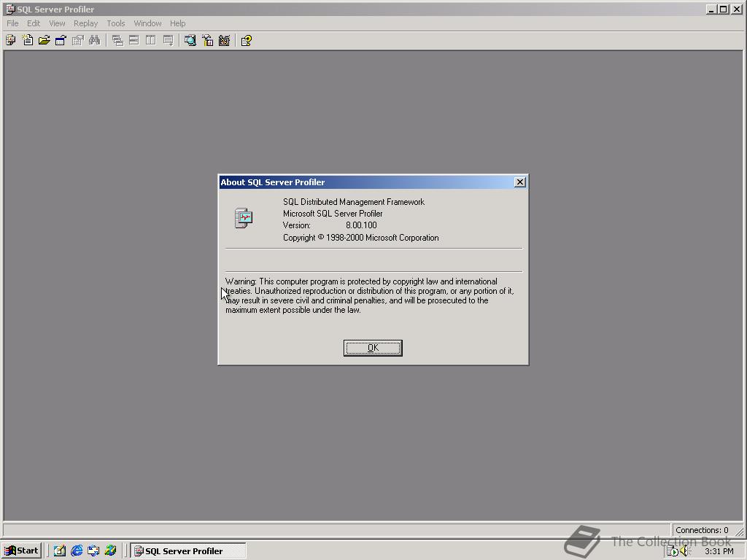Click the Tile Vertically toolbar icon
The width and height of the screenshot is (747, 560).
tap(150, 41)
